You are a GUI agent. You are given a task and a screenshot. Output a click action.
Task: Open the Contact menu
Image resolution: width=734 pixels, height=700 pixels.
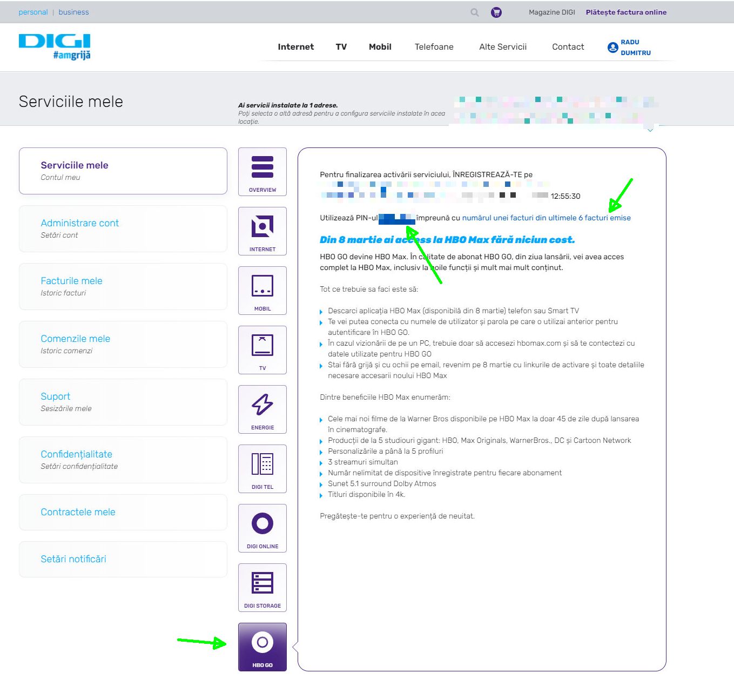(568, 47)
